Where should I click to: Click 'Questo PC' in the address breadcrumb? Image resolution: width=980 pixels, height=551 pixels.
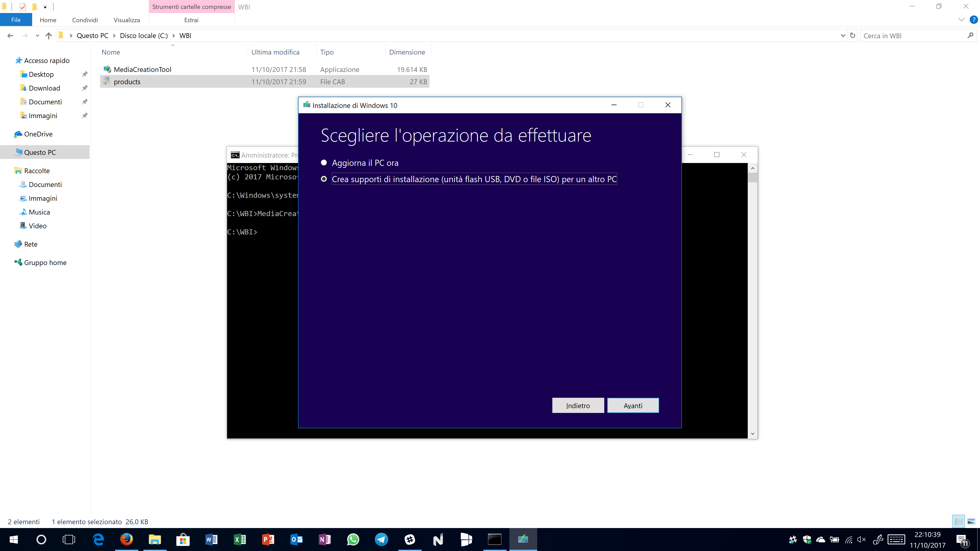(x=92, y=35)
